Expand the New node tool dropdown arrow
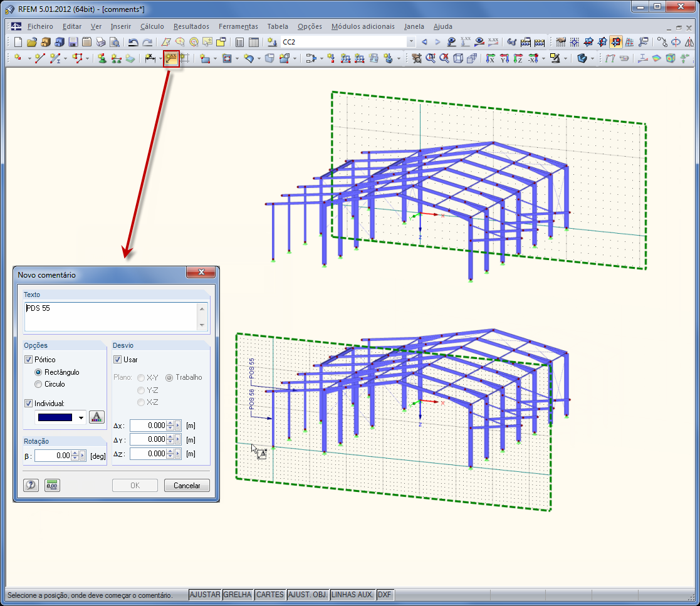The image size is (700, 606). pyautogui.click(x=29, y=58)
